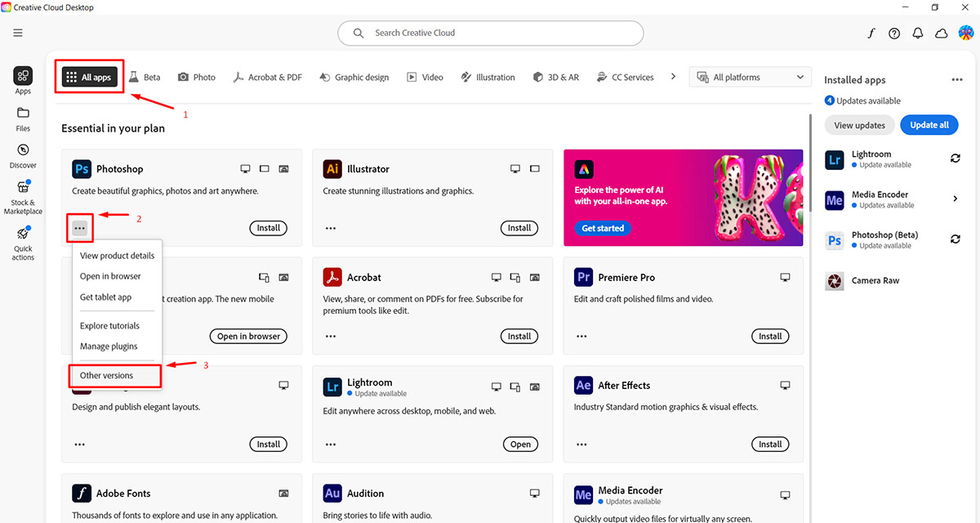Open the help question mark icon
980x523 pixels.
pyautogui.click(x=894, y=34)
